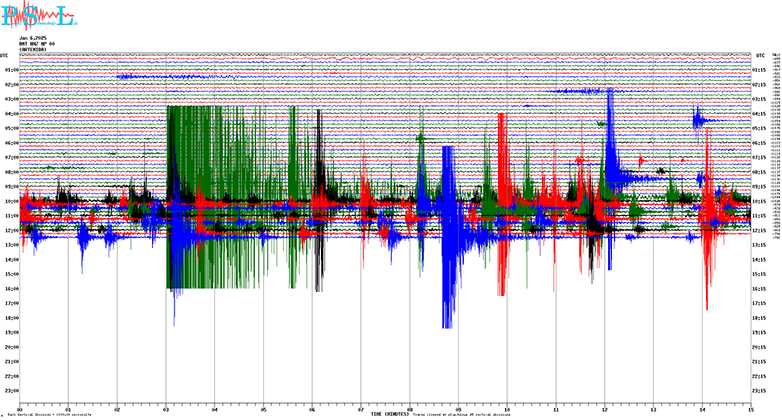782x420 pixels.
Task: Select the 23:00 hour label on left axis
Action: click(x=9, y=391)
